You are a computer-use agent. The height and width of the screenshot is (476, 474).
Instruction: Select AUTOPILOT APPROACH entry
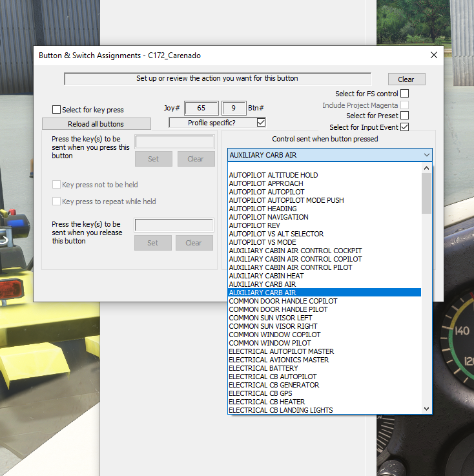pyautogui.click(x=324, y=183)
